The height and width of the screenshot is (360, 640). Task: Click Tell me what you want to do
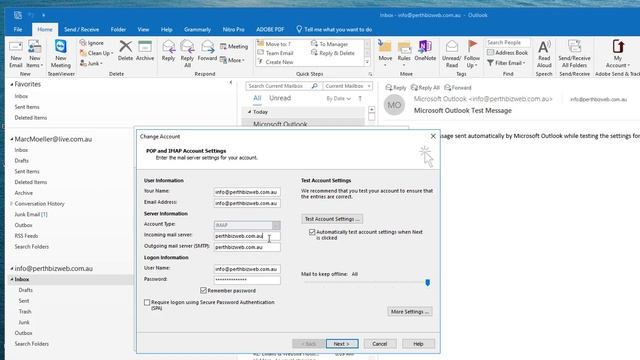(334, 29)
